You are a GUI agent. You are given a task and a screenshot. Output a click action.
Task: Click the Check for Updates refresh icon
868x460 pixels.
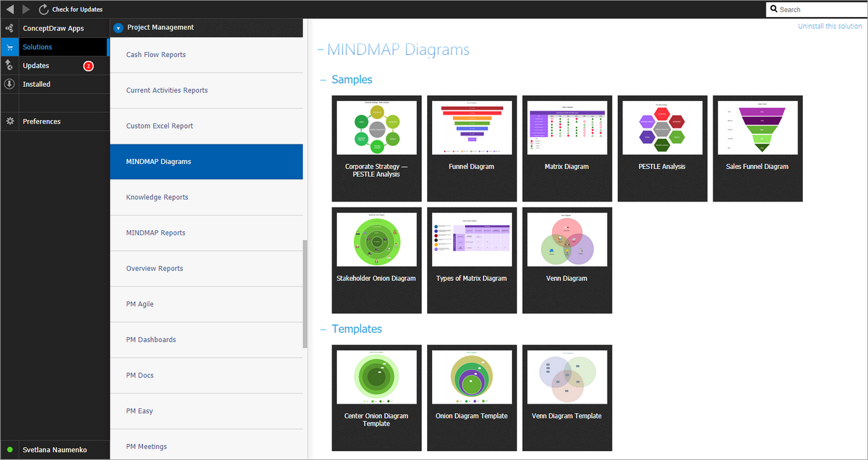pyautogui.click(x=44, y=9)
